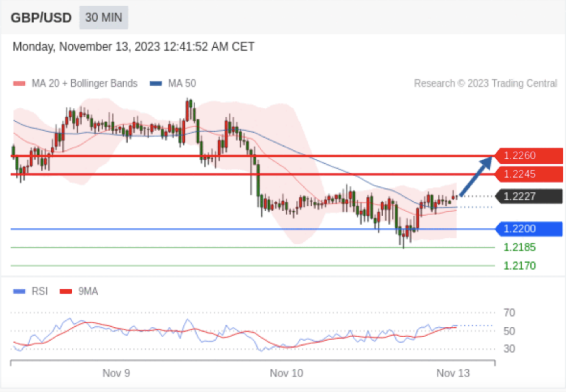Click the Nov 9 date axis label

pos(116,373)
